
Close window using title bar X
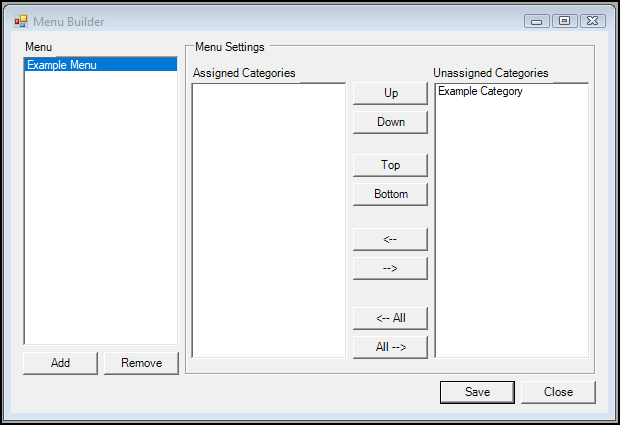593,21
